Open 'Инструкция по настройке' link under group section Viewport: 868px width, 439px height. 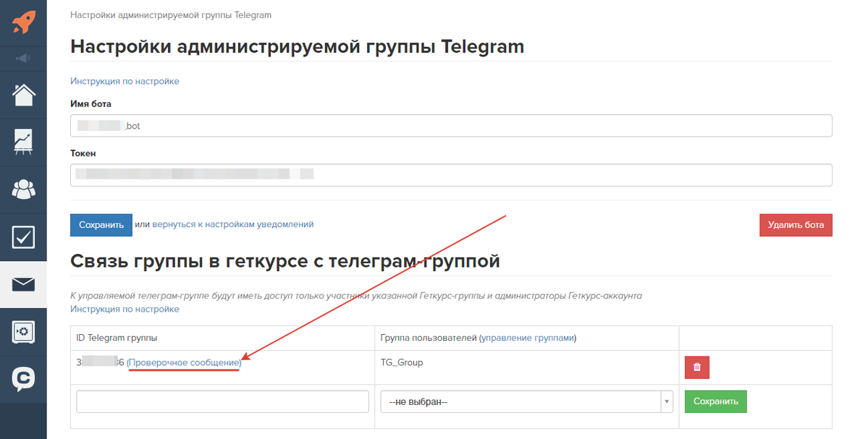(x=125, y=309)
